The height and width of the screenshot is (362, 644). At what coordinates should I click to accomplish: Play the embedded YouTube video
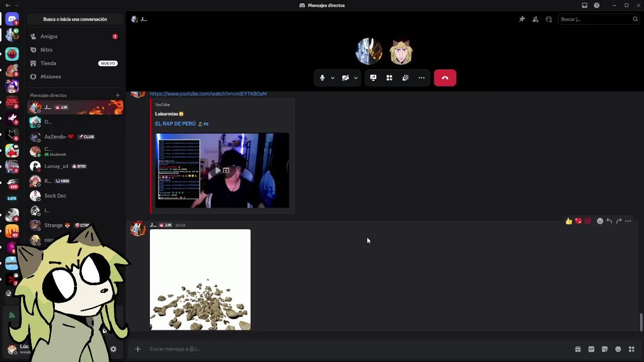(x=218, y=170)
